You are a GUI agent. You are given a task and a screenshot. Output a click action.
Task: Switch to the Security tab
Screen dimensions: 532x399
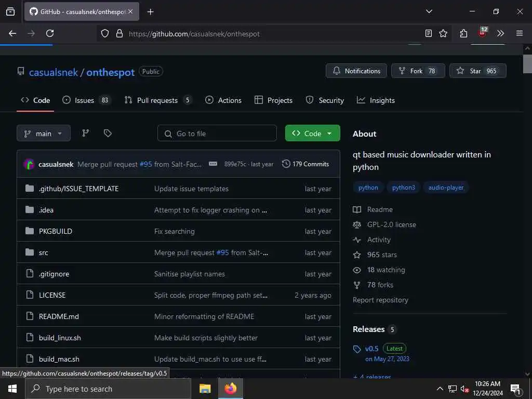pos(325,100)
